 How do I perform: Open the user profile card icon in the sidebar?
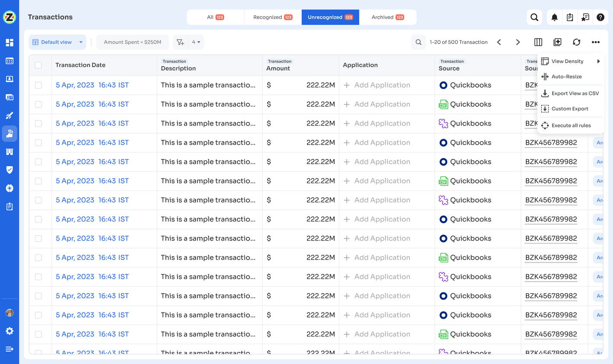coord(9,79)
